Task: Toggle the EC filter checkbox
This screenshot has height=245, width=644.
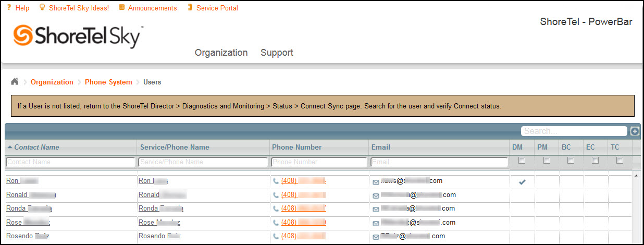Action: pyautogui.click(x=595, y=161)
